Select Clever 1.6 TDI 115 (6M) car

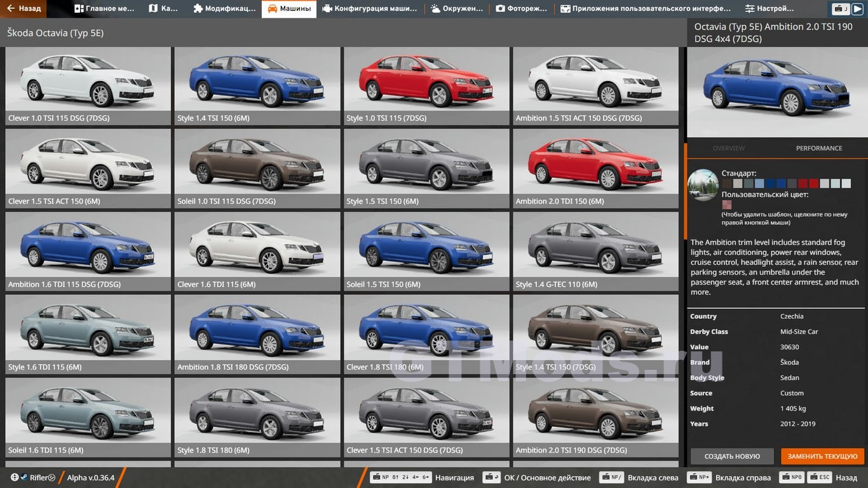click(x=257, y=252)
